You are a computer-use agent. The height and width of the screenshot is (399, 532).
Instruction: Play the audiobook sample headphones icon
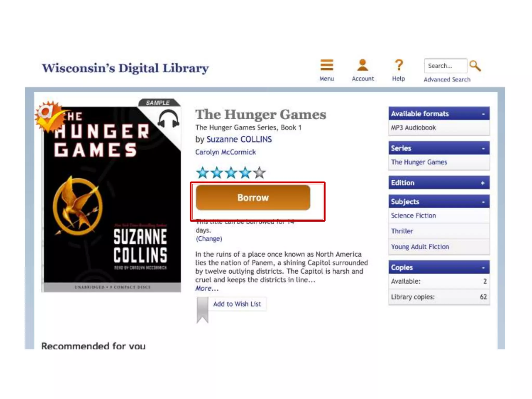[169, 119]
